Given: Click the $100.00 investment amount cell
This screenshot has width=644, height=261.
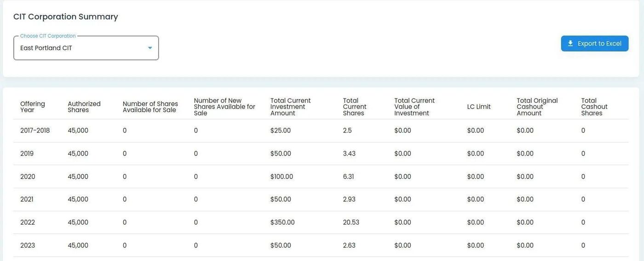Looking at the screenshot, I should tap(282, 177).
